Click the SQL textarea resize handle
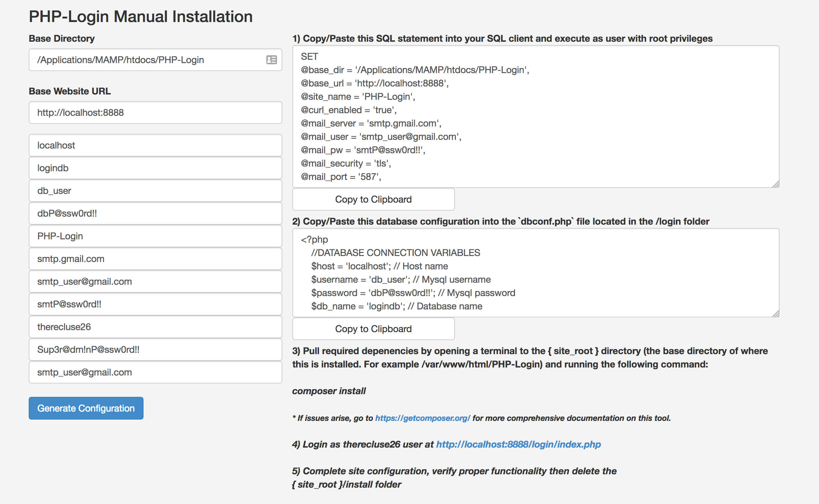 click(x=776, y=184)
